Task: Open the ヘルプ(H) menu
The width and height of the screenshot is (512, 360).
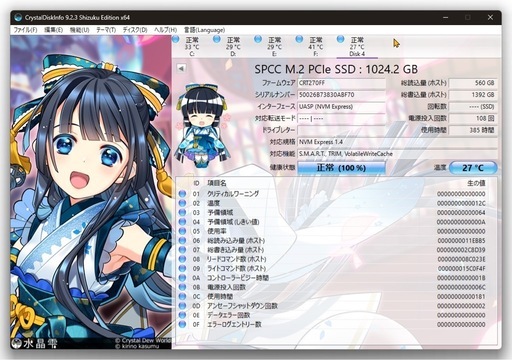Action: (165, 30)
